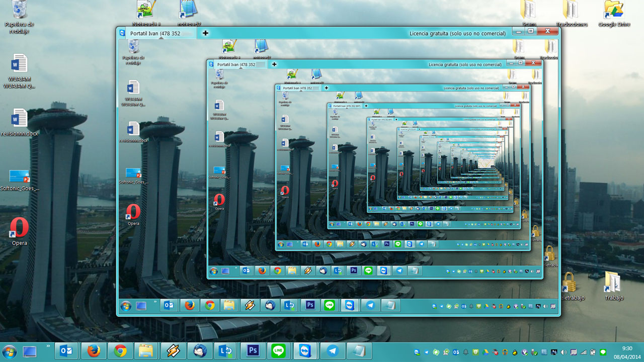This screenshot has height=362, width=644.
Task: Open the LINE app on the bottom taskbar
Action: click(x=278, y=350)
